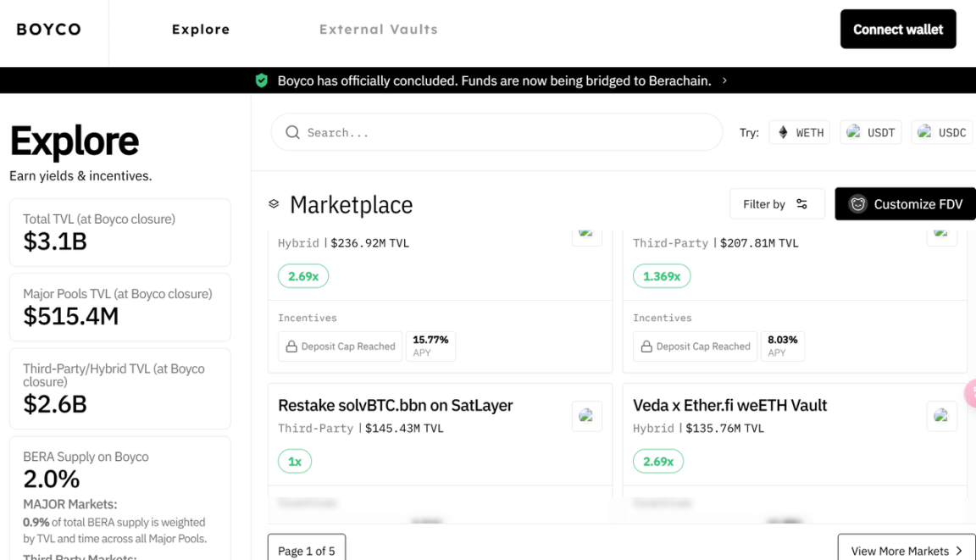Click the Ethereum icon beside WETH
Viewport: 976px width, 560px height.
(783, 132)
